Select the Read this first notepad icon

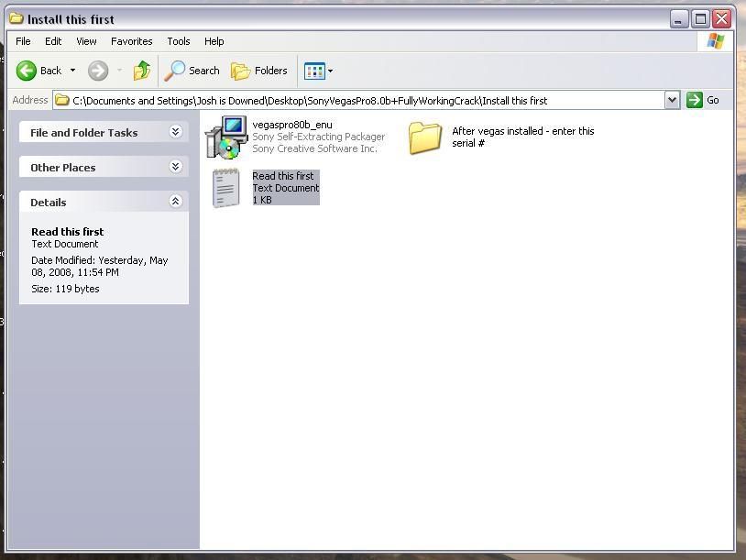click(226, 188)
